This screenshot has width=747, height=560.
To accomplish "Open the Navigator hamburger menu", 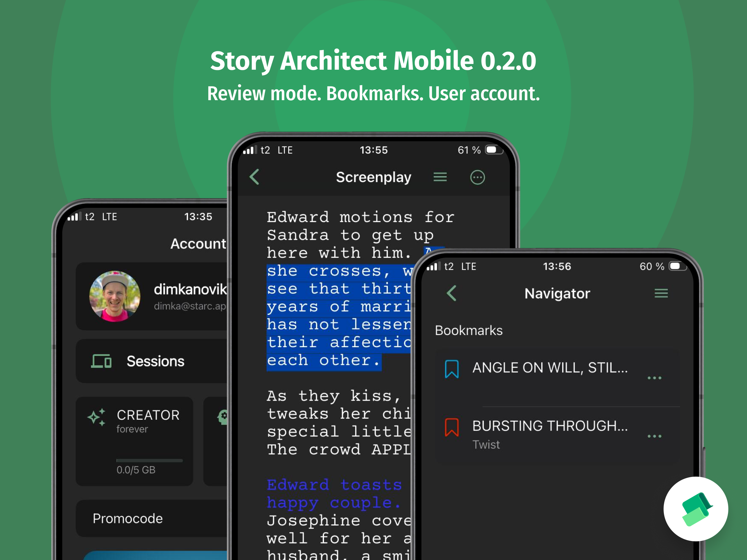I will [661, 293].
